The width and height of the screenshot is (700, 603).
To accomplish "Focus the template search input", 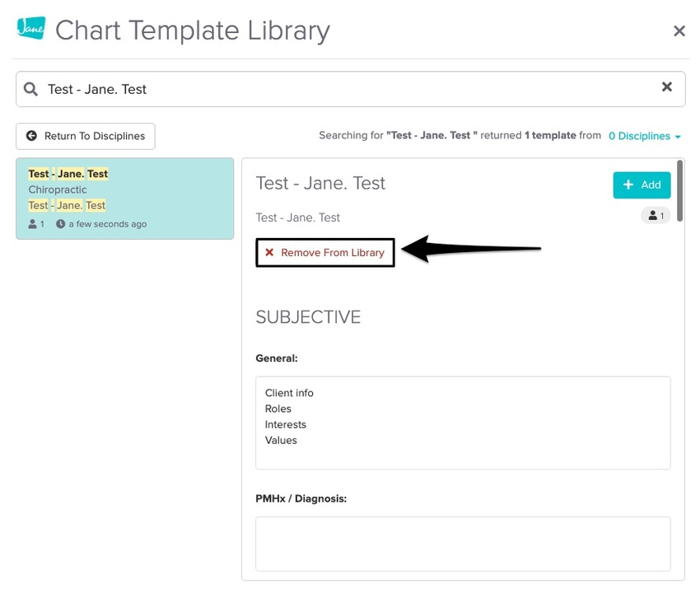I will [351, 89].
